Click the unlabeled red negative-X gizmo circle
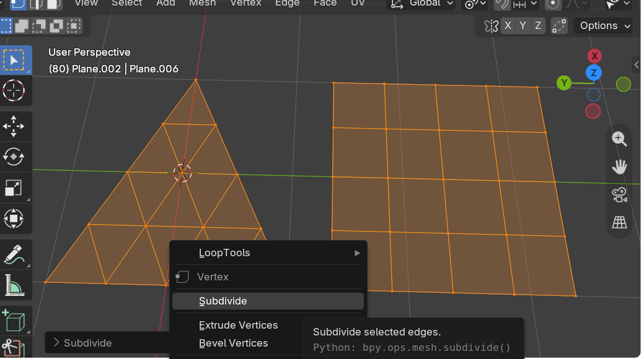This screenshot has width=644, height=359. coord(593,111)
